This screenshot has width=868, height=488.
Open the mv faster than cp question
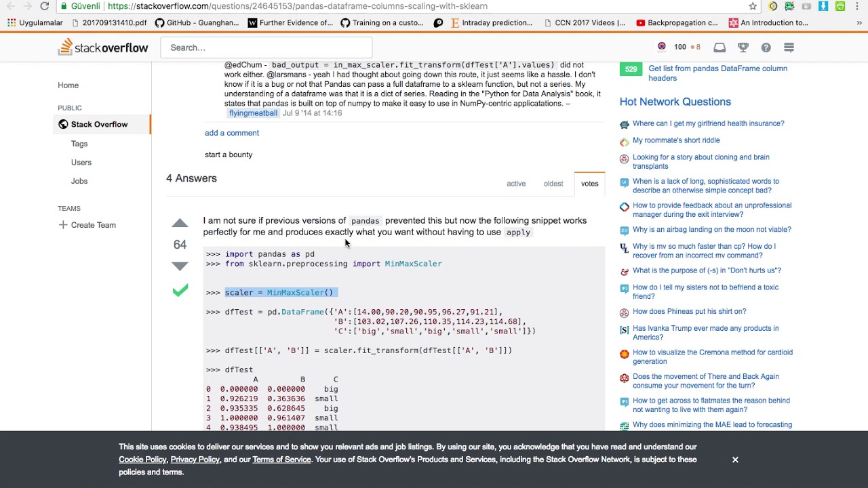[x=704, y=251]
